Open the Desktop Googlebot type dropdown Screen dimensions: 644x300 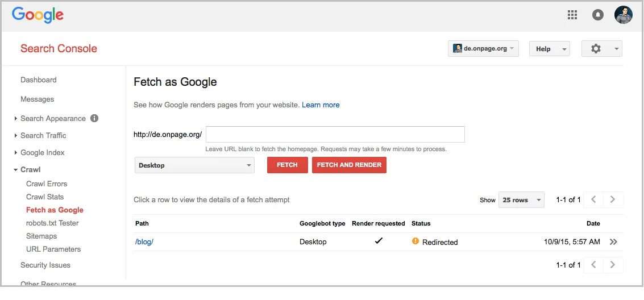pyautogui.click(x=194, y=165)
